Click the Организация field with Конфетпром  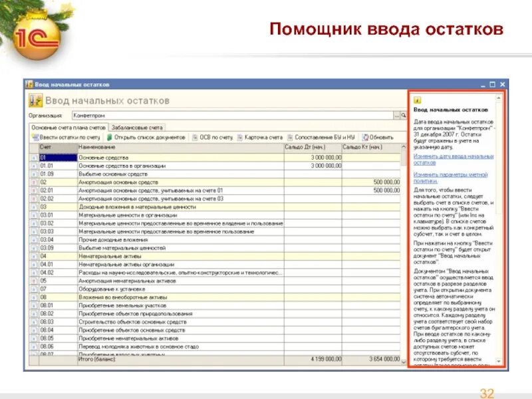232,115
